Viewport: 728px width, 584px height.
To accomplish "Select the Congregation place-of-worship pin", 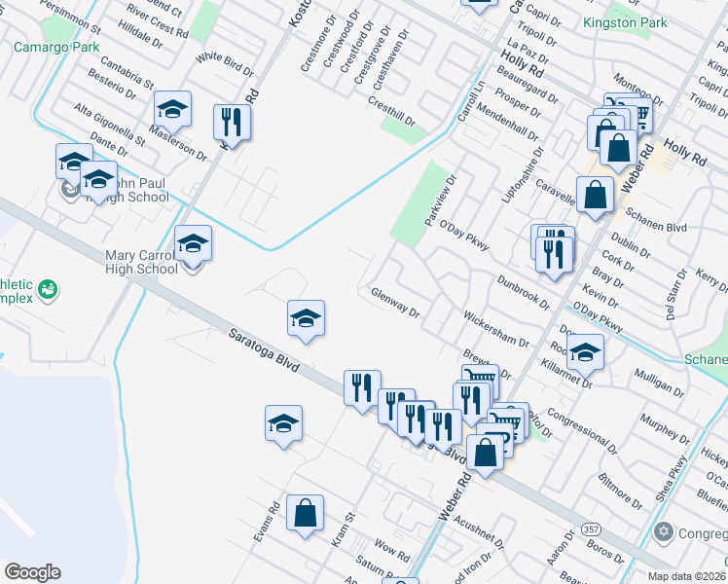I will [663, 532].
